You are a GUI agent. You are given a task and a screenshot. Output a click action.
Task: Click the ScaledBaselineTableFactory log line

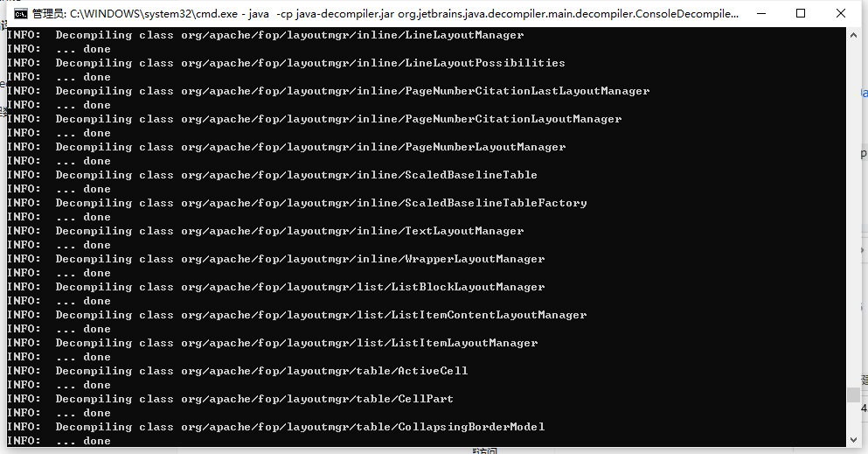(296, 203)
